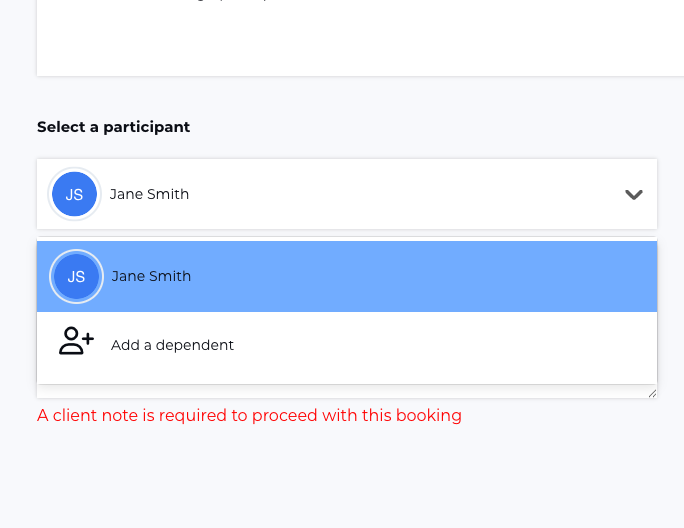This screenshot has width=684, height=528.
Task: Click the textarea resize handle corner
Action: pyautogui.click(x=652, y=394)
